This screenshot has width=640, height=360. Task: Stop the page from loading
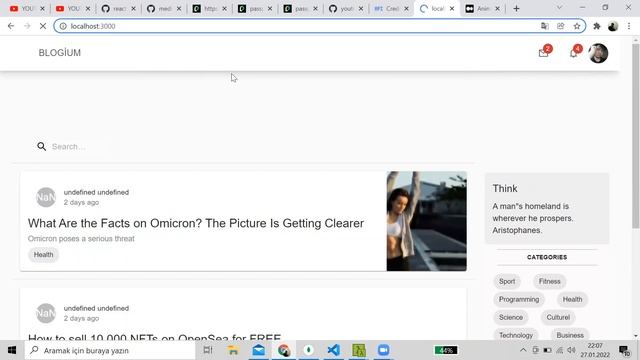click(x=43, y=26)
